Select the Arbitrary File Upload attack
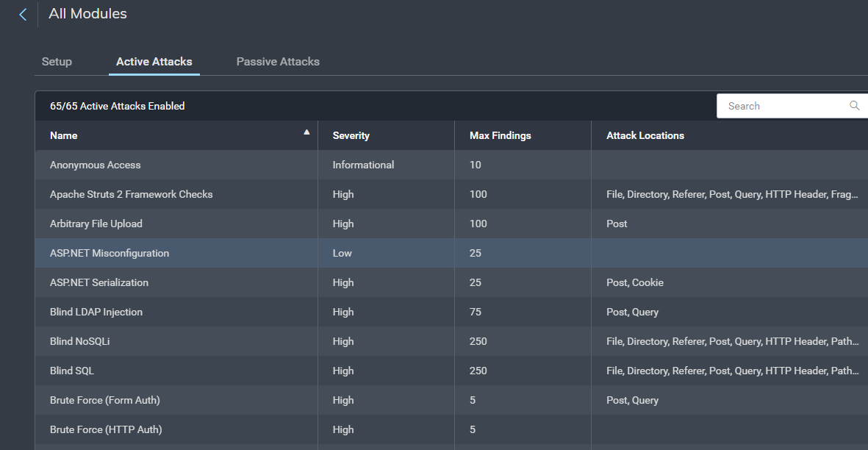Viewport: 868px width, 450px height. click(96, 224)
